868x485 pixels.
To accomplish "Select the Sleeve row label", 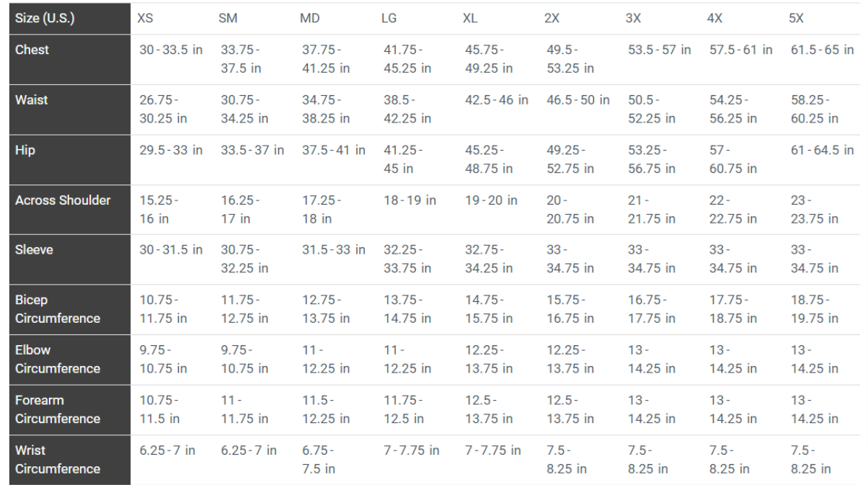I will 35,250.
